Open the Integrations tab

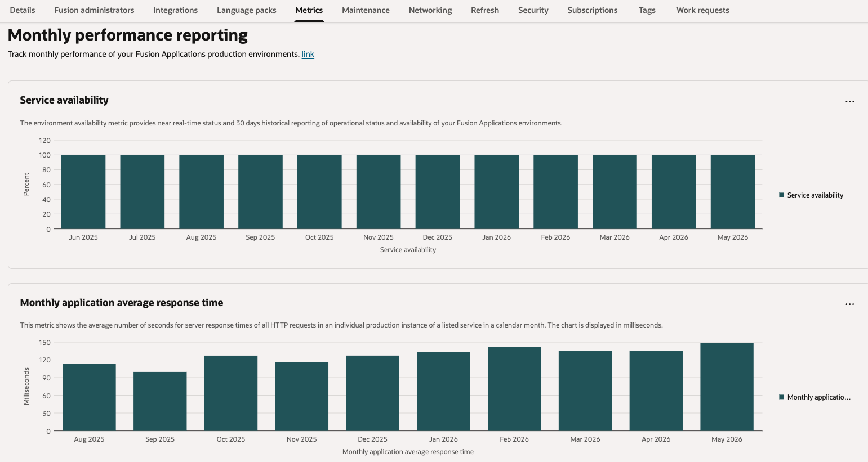(x=175, y=10)
